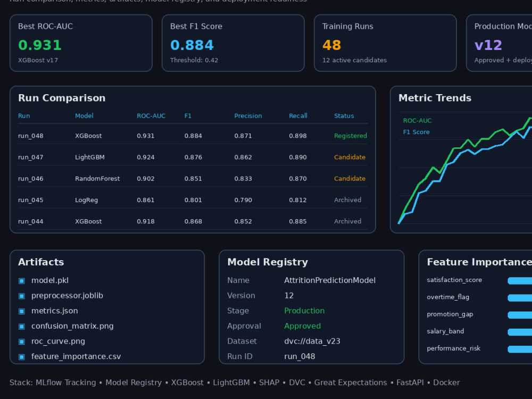Click the Archived status of run_045
This screenshot has height=399, width=532.
point(348,200)
